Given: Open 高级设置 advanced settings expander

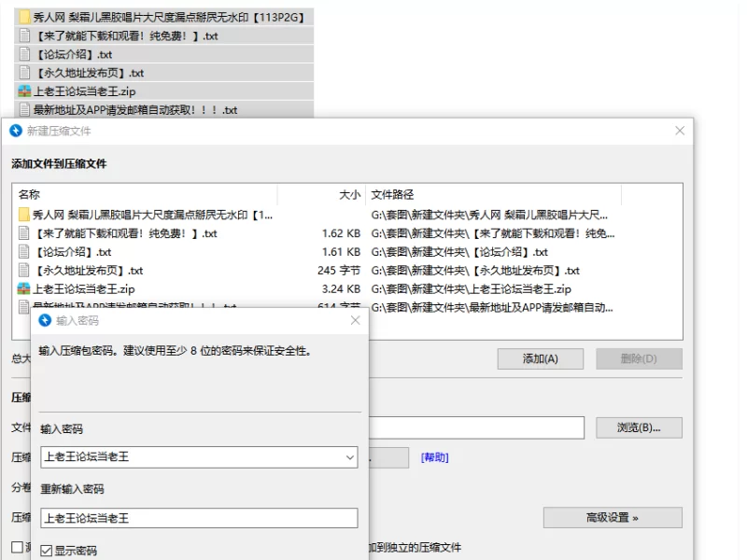Looking at the screenshot, I should tap(613, 517).
